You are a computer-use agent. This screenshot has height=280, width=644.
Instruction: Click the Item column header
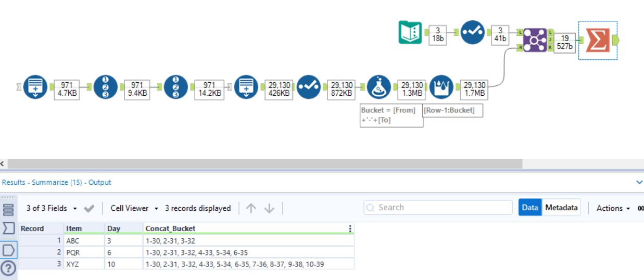tap(84, 228)
